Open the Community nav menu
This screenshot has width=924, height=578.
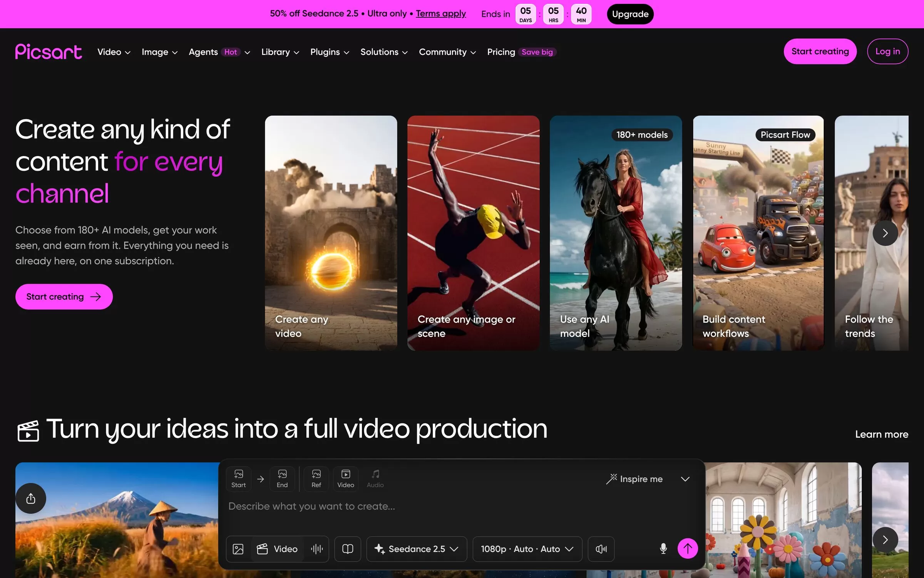pos(447,52)
